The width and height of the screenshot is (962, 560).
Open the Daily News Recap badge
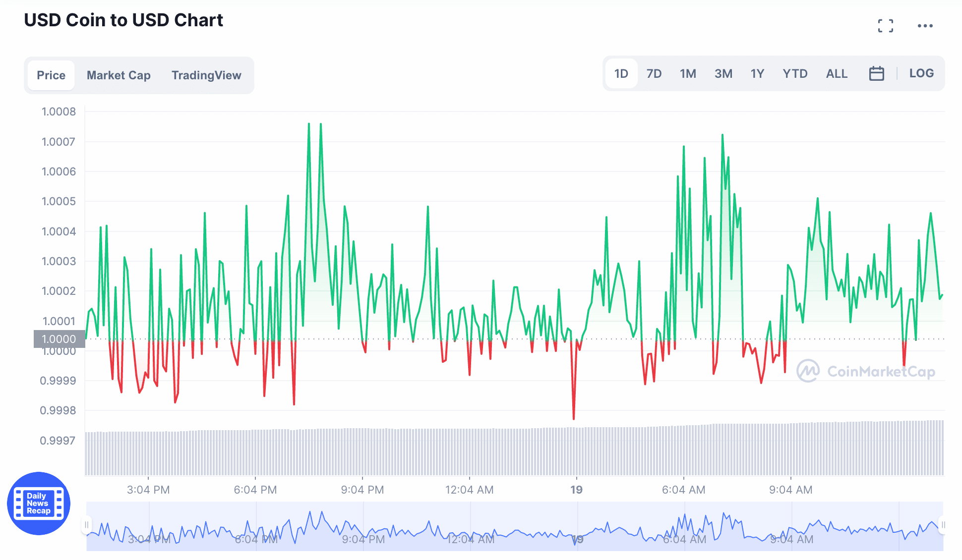click(39, 504)
